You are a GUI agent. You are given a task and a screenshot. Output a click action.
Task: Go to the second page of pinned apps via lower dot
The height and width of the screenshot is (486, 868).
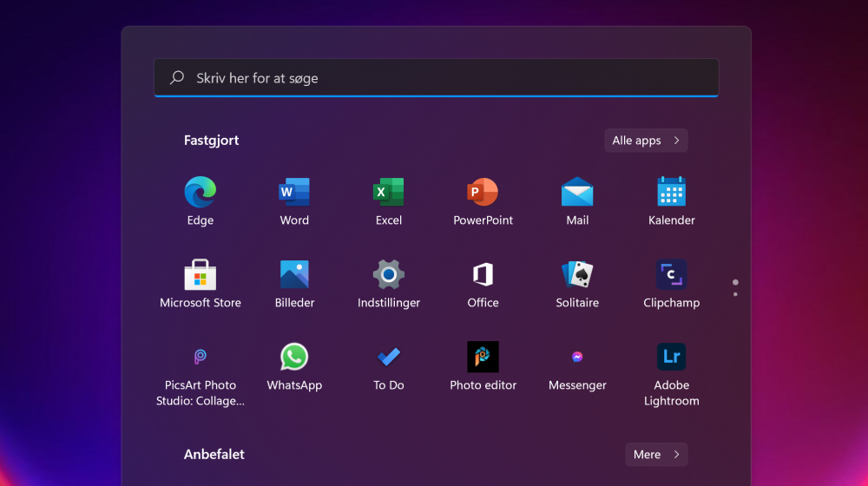[735, 294]
